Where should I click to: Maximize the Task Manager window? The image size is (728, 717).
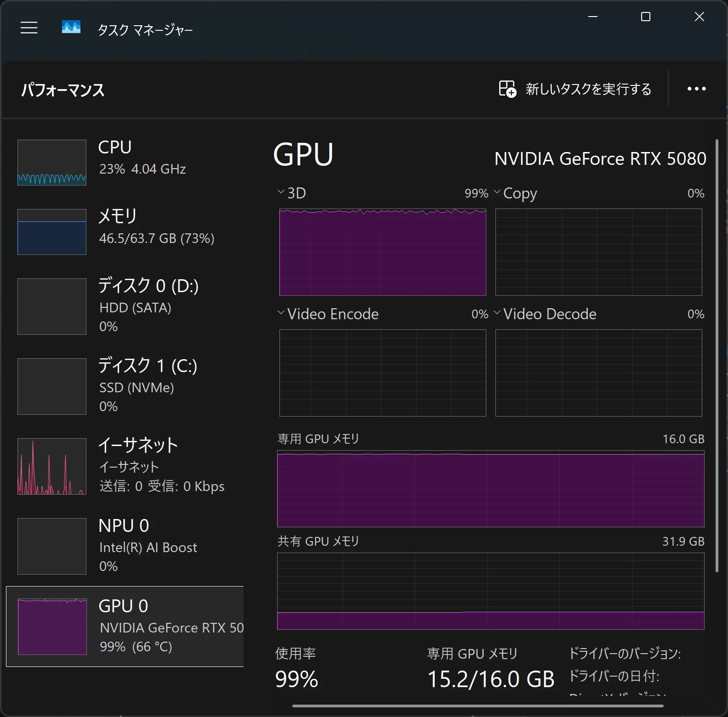pos(646,17)
